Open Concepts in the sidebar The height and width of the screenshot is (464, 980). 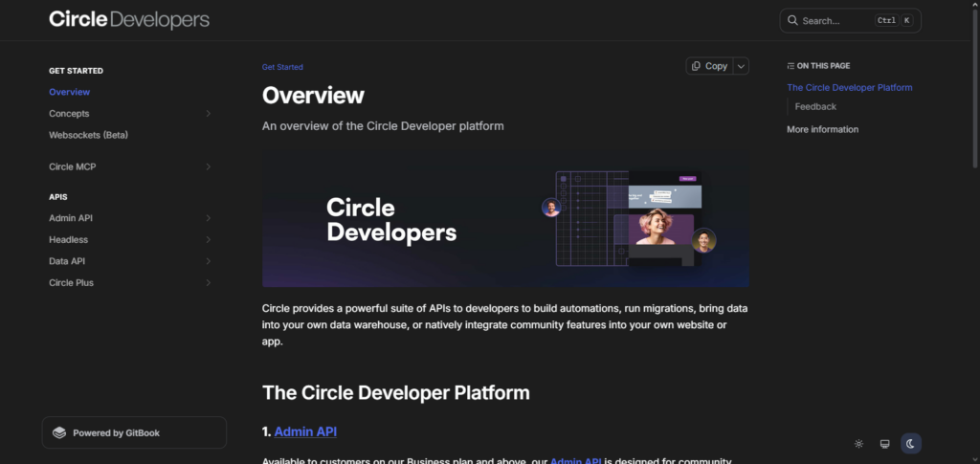coord(69,114)
